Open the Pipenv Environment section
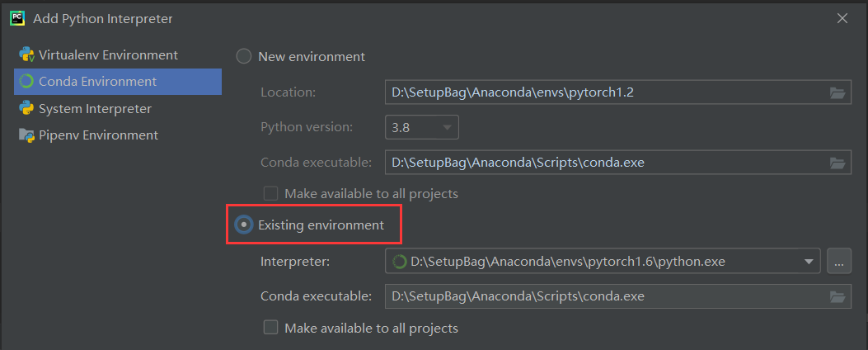Screen dimensions: 868x350 point(98,135)
